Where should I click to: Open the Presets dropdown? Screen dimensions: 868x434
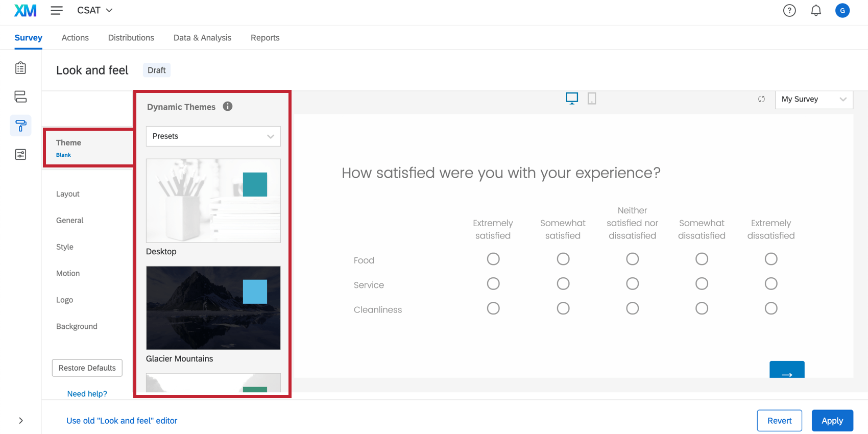[x=213, y=136]
